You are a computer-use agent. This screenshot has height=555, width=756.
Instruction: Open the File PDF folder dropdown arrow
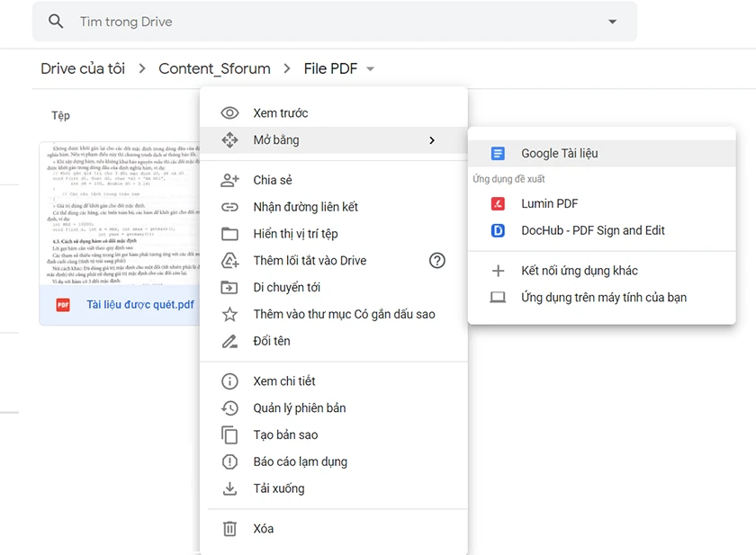pyautogui.click(x=370, y=69)
